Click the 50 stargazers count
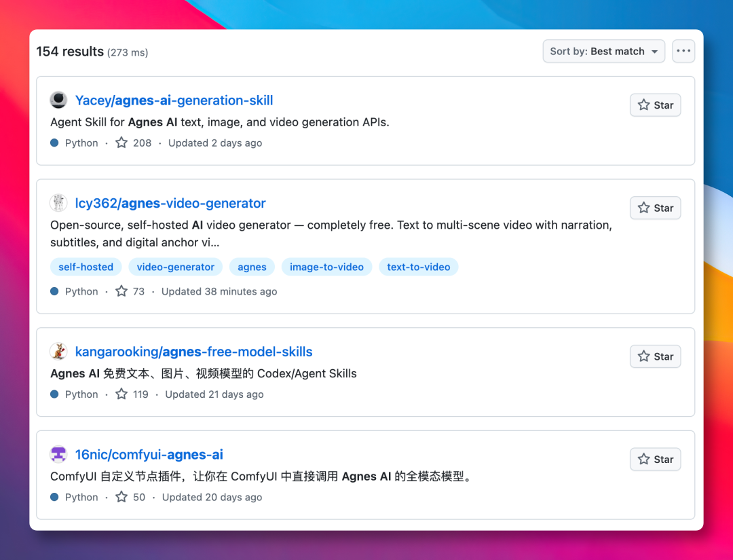733x560 pixels. pyautogui.click(x=130, y=498)
